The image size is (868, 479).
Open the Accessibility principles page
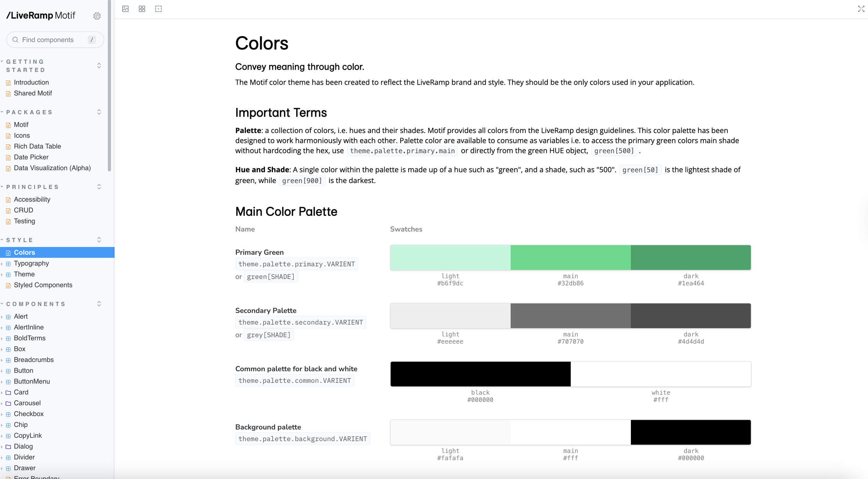[32, 199]
